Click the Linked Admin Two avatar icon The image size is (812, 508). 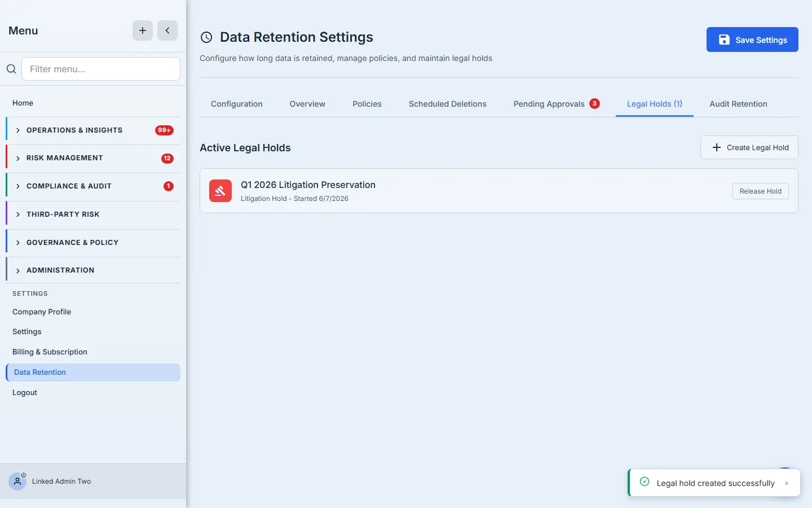tap(17, 481)
